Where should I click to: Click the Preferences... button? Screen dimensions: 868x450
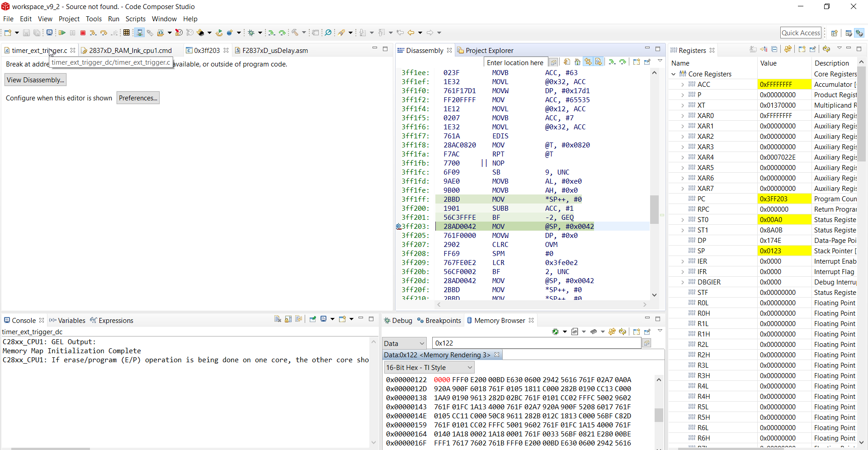click(x=138, y=98)
